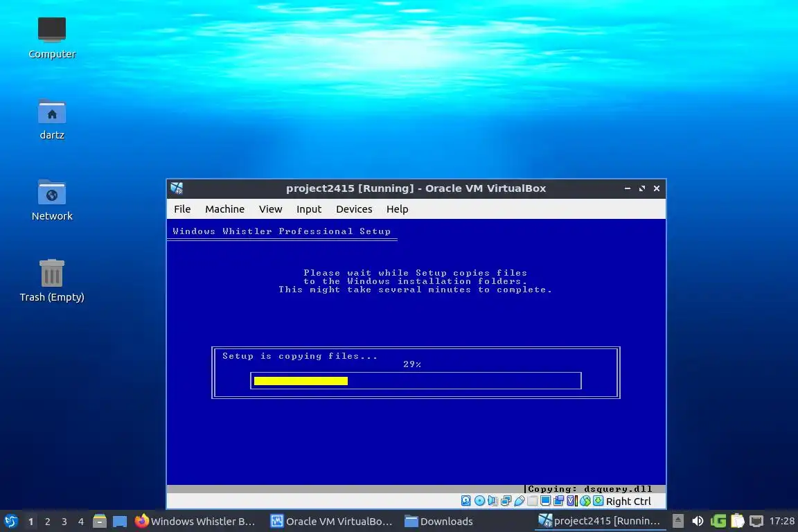Click the VirtualBox window title bar icon

click(177, 188)
